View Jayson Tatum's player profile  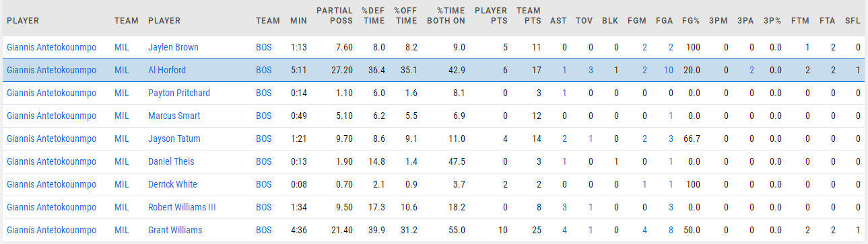click(174, 139)
